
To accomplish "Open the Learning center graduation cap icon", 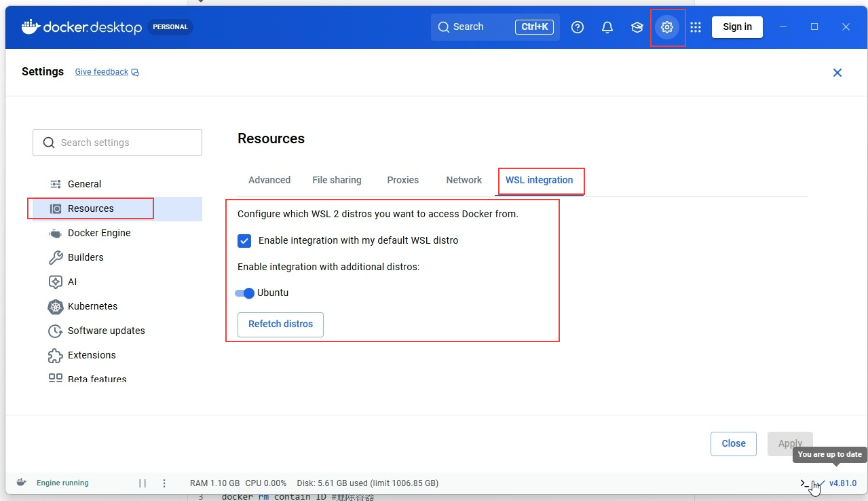I will tap(637, 27).
